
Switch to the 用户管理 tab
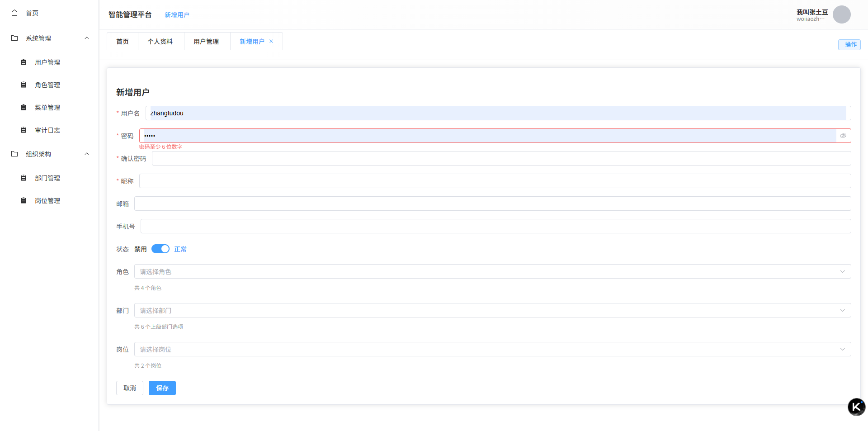click(206, 41)
